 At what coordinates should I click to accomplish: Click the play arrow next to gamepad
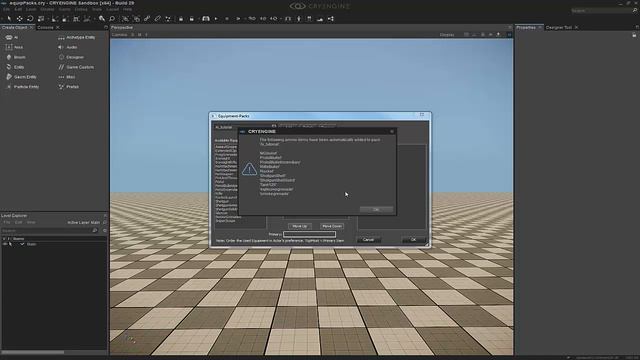point(216,19)
